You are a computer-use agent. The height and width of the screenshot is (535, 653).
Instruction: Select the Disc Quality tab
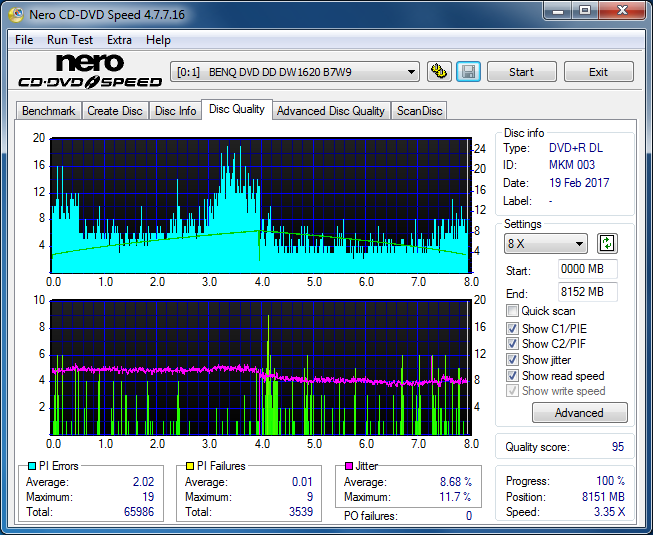click(x=237, y=109)
